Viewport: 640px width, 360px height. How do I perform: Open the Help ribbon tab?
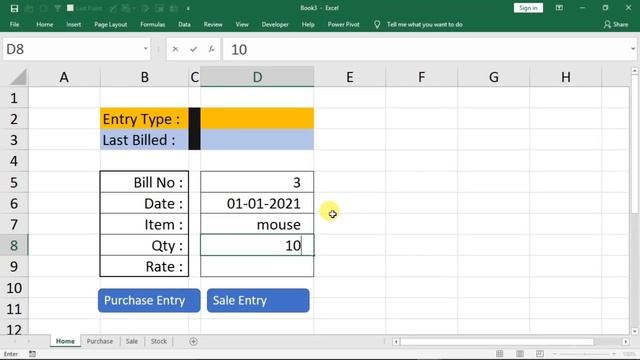[308, 24]
